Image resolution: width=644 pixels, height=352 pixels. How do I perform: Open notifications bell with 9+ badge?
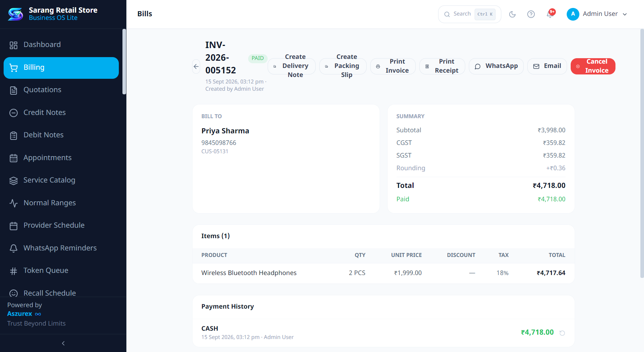click(x=550, y=14)
